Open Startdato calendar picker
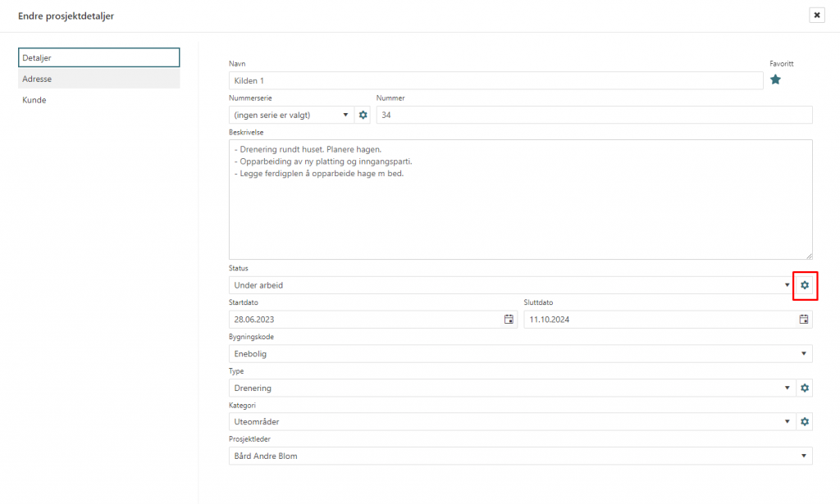 pos(509,320)
